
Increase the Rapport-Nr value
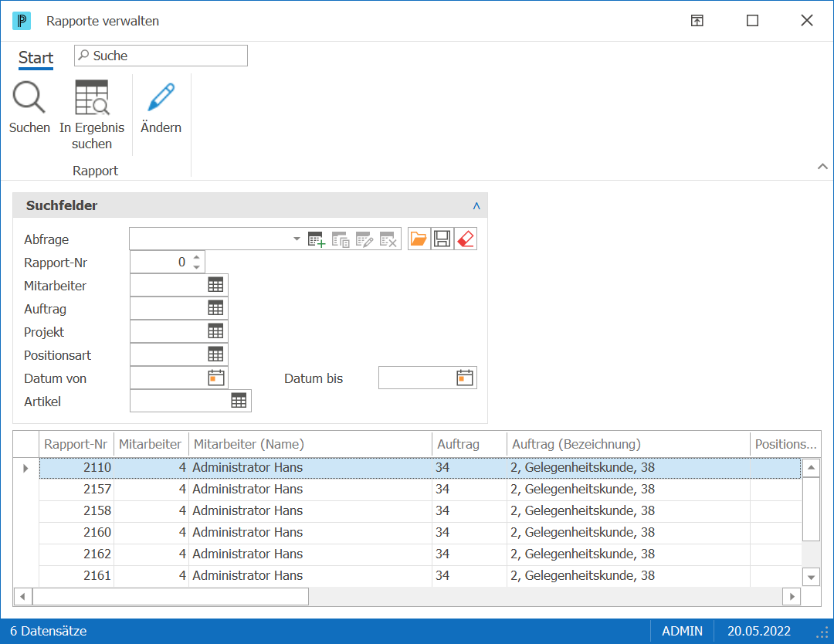[x=197, y=257]
